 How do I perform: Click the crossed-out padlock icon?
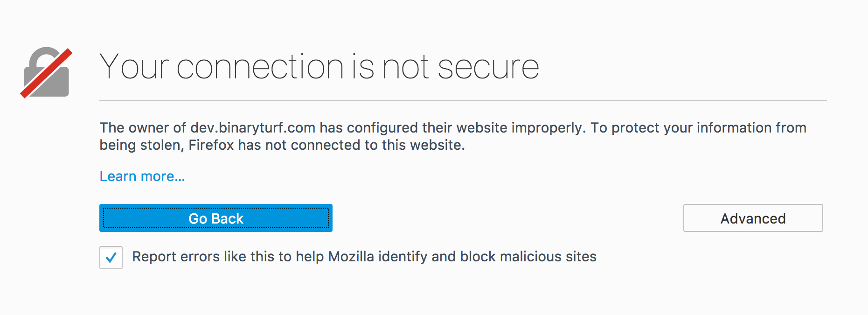point(46,72)
